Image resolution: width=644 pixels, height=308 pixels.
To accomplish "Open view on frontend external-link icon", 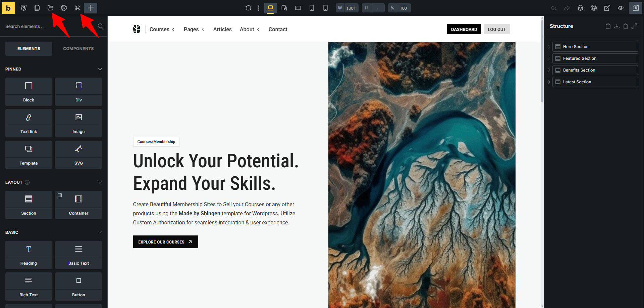I will click(x=607, y=8).
